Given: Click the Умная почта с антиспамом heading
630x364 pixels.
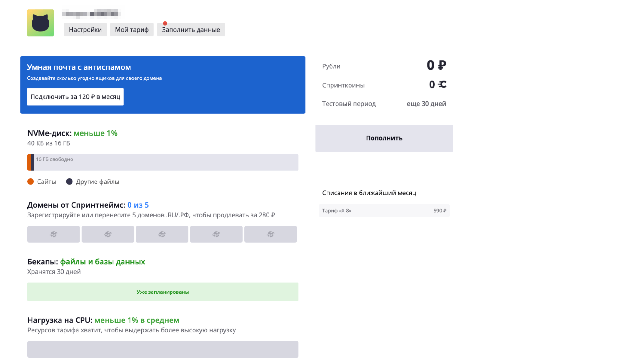Looking at the screenshot, I should pos(79,67).
